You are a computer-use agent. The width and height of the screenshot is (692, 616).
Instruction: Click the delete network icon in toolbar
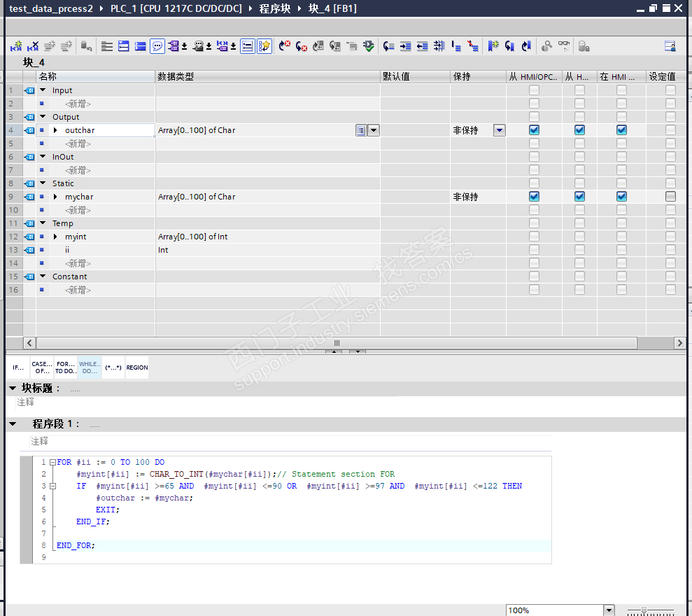[x=32, y=46]
